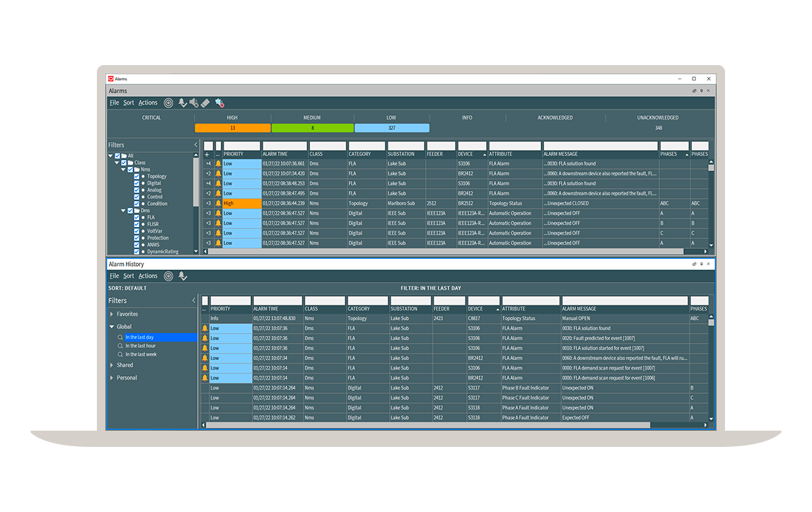Collapse the 'All' tree node arrow
Viewport: 812px width, 512px height.
[x=111, y=156]
